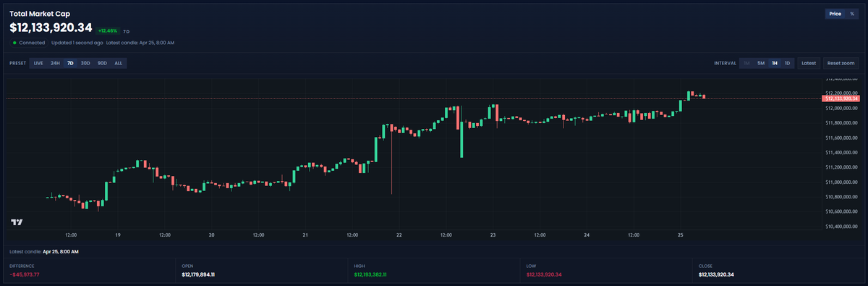Click the red current price label on the axis
Image resolution: width=868 pixels, height=286 pixels.
pos(841,98)
